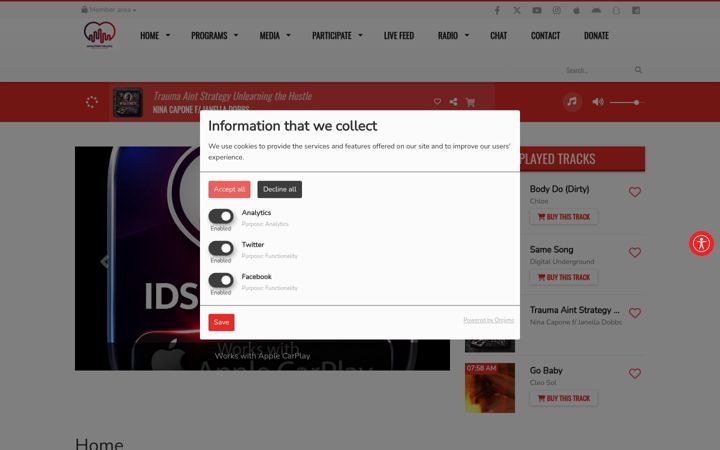Screen dimensions: 720x450
Task: Expand the MEDIA menu arrow
Action: click(x=288, y=35)
